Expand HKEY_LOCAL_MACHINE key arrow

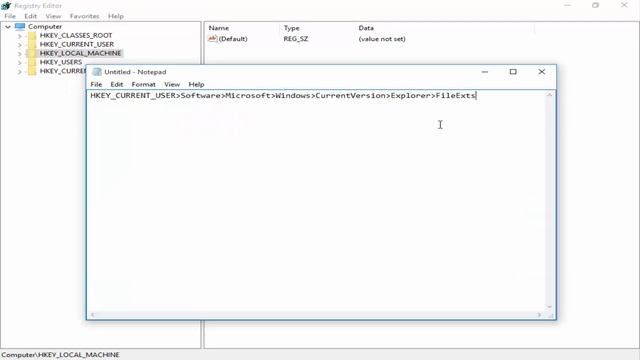[20, 54]
